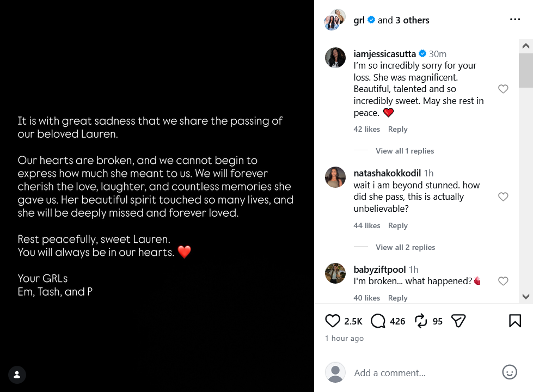Click the scrollbar down arrow
This screenshot has width=533, height=392.
pos(526,297)
